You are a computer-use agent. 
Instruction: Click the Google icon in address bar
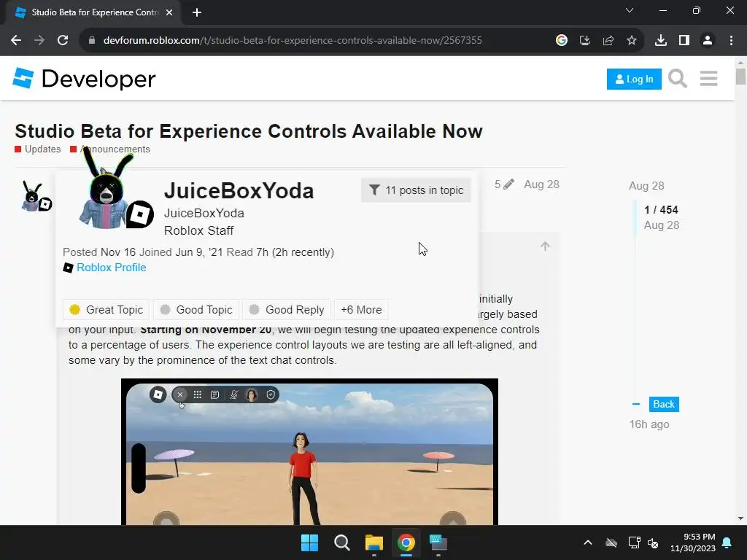(x=562, y=41)
